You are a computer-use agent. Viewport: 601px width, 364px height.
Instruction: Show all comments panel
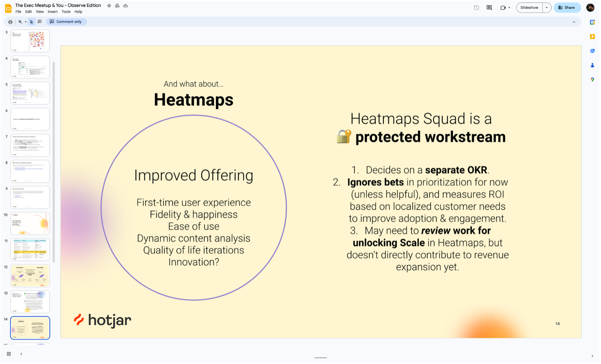click(x=489, y=8)
